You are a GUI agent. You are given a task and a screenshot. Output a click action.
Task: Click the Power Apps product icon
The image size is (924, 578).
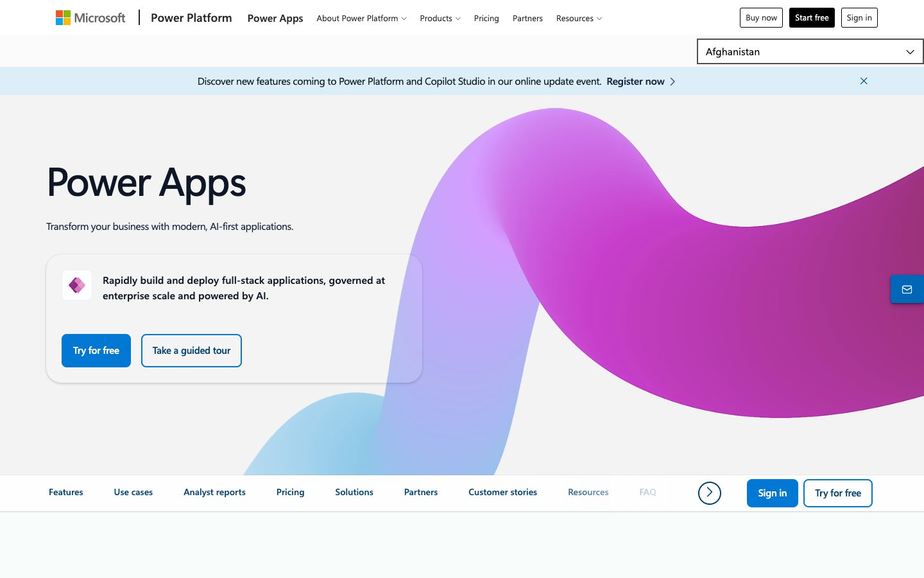77,285
